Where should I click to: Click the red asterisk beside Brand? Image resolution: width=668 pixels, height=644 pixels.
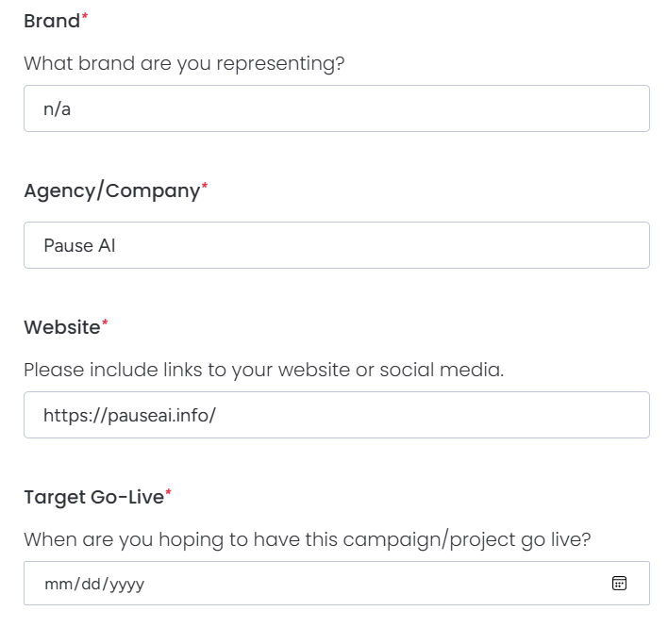85,18
